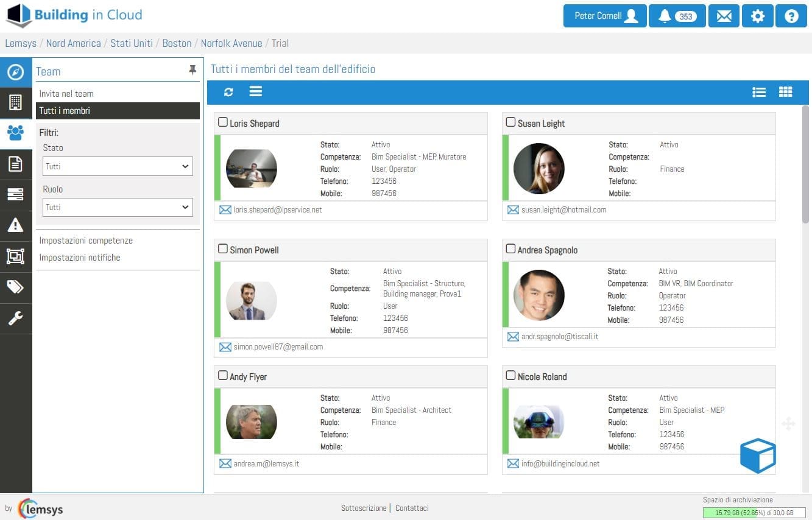Screen dimensions: 812x520
Task: Click the Building in Cloud logo
Action: click(x=74, y=15)
